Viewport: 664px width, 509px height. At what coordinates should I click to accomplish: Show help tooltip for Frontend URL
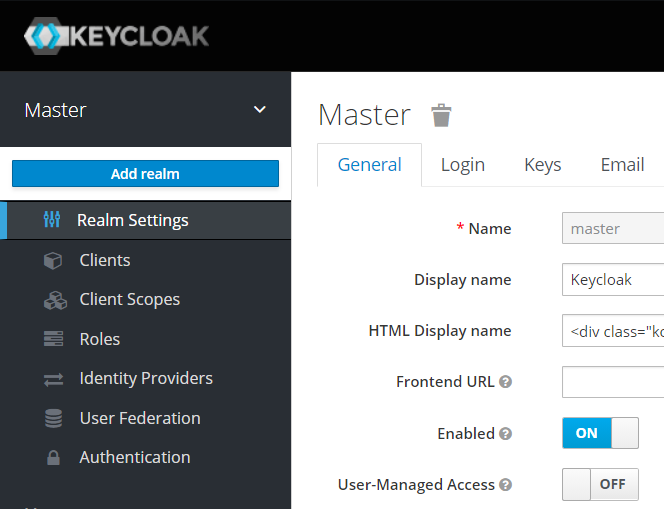505,382
